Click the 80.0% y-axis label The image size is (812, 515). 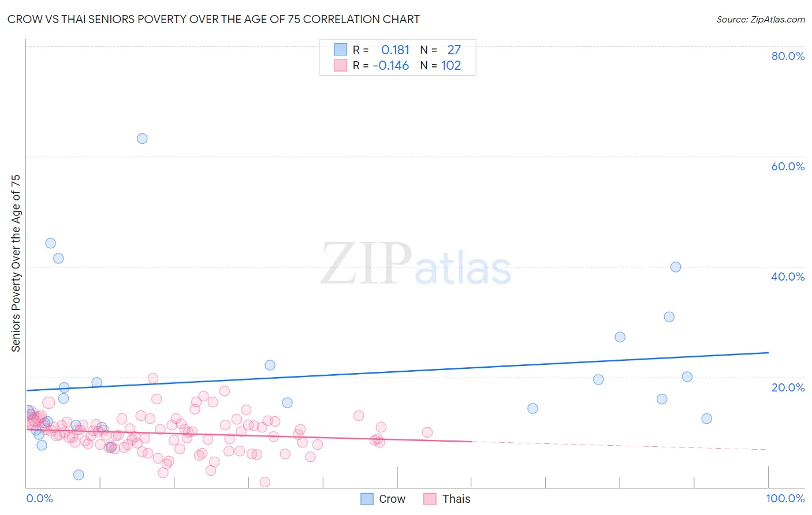click(788, 56)
